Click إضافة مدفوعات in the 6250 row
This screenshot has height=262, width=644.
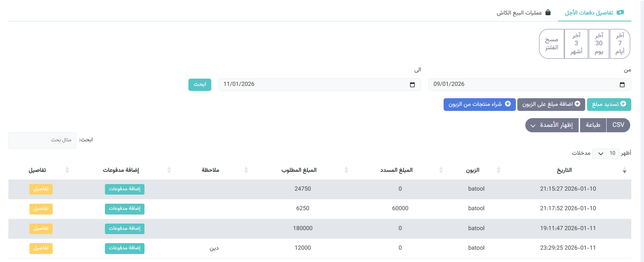click(125, 209)
